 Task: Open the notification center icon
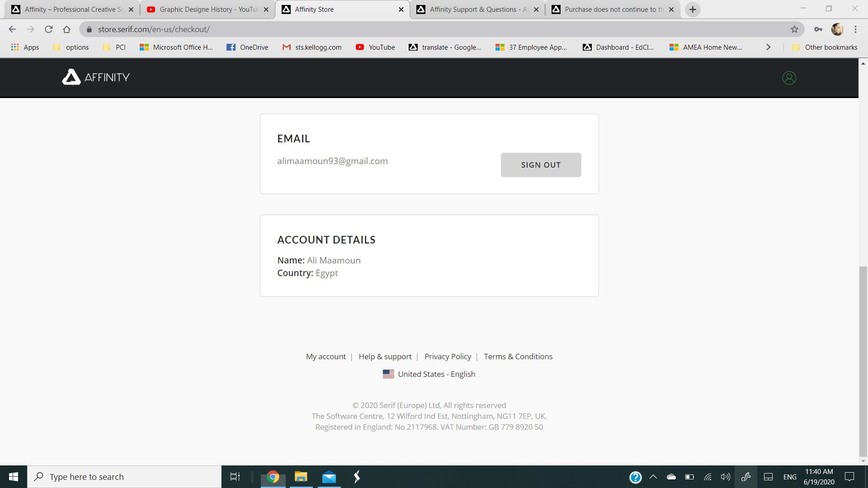point(849,477)
